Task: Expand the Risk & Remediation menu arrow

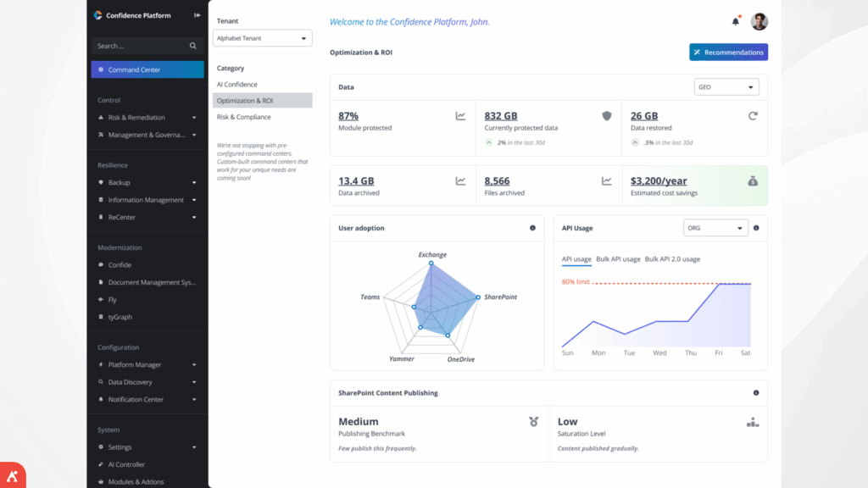Action: [194, 118]
